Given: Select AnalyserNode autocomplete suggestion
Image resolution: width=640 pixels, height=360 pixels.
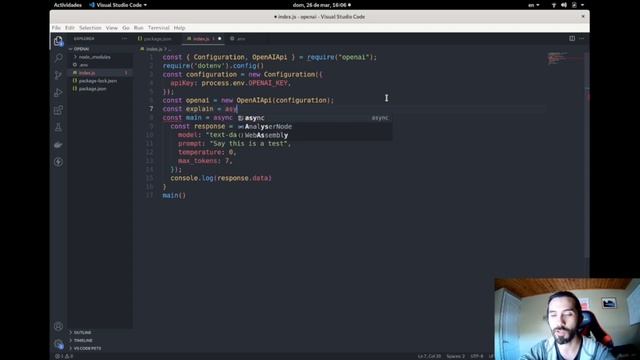Looking at the screenshot, I should [x=315, y=127].
